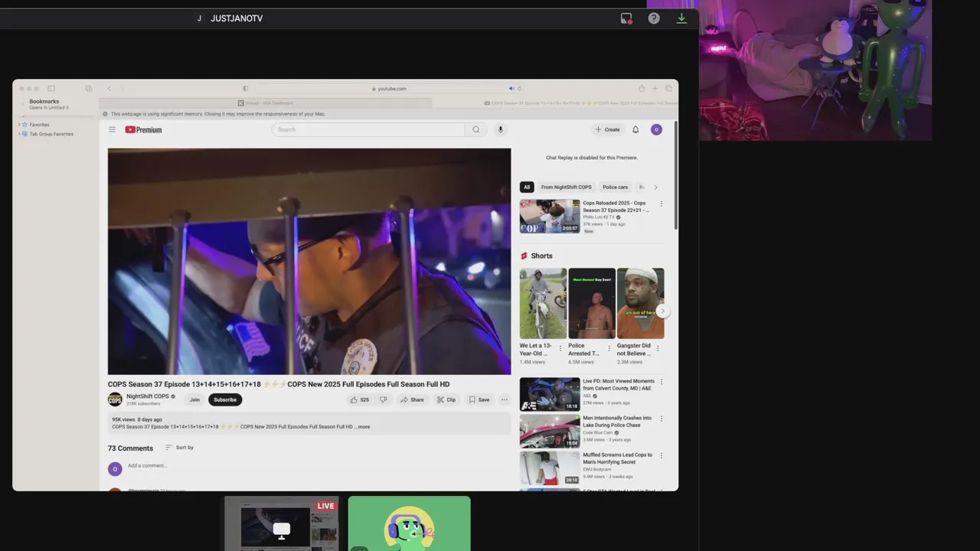Click the YouTube search input field
980x551 pixels.
(368, 129)
